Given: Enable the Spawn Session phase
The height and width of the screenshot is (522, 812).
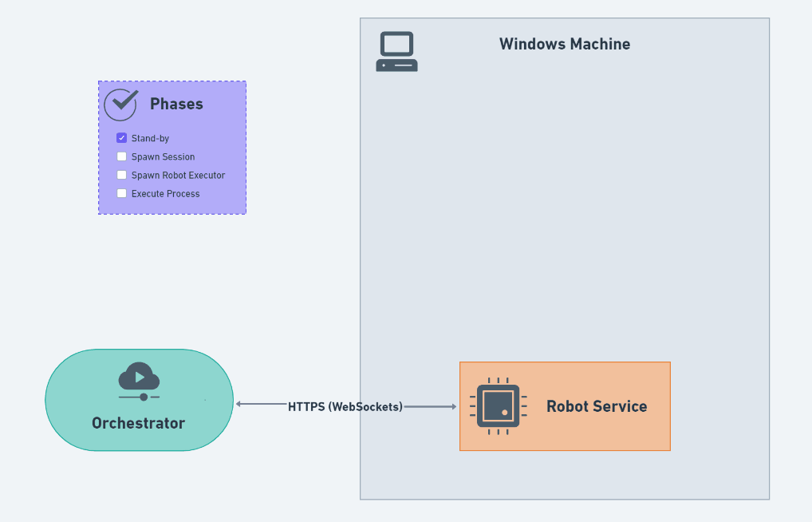Looking at the screenshot, I should pyautogui.click(x=121, y=156).
